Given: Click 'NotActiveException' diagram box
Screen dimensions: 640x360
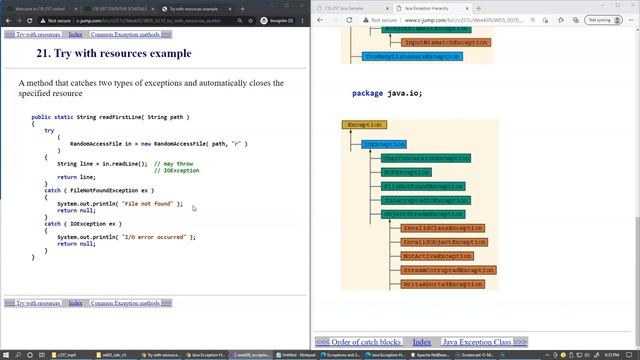Looking at the screenshot, I should 437,256.
